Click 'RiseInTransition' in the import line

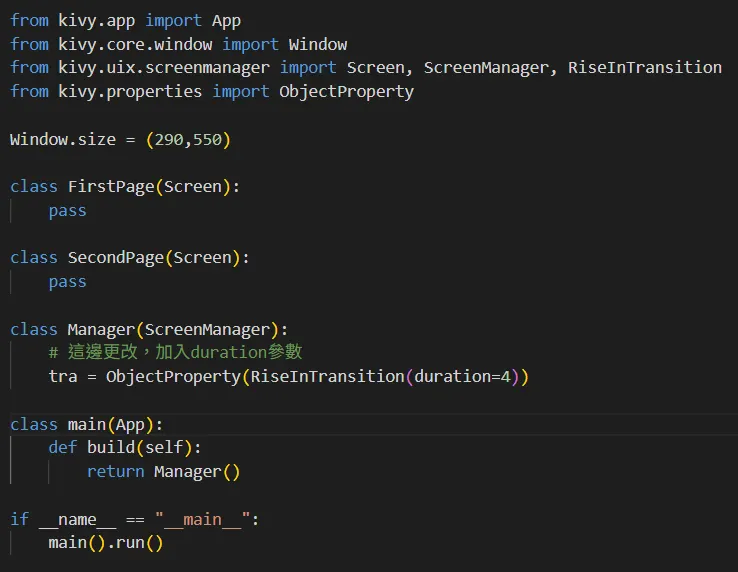click(644, 68)
